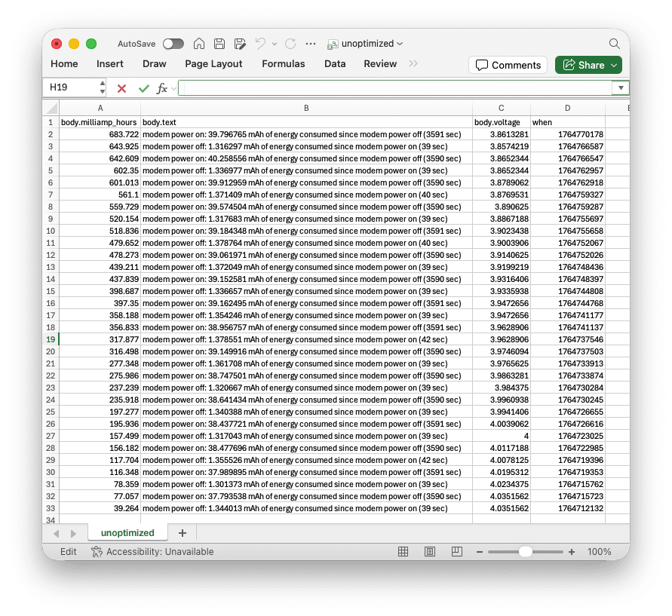Expand the undo history dropdown arrow
Image resolution: width=672 pixels, height=616 pixels.
(x=275, y=44)
